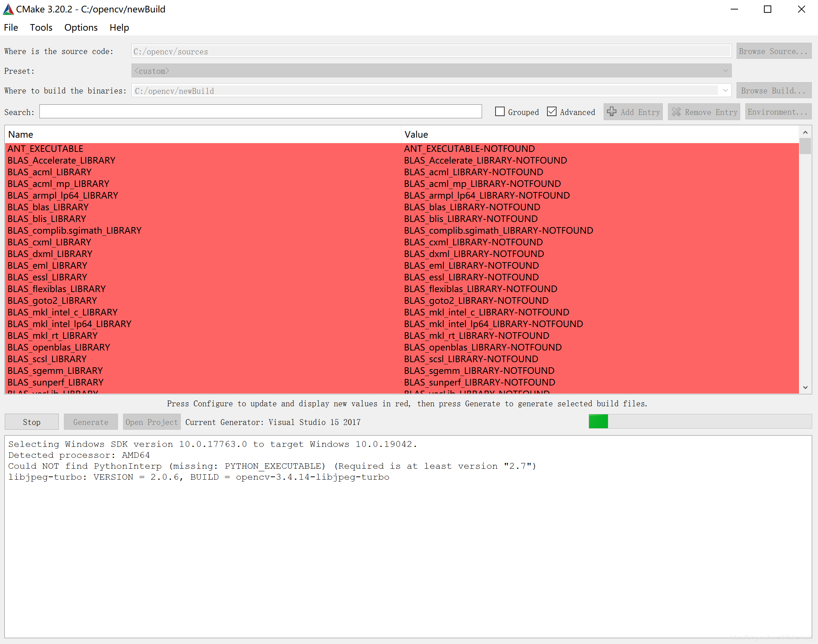Minimize the CMake window
Viewport: 818px width, 644px height.
coord(734,9)
